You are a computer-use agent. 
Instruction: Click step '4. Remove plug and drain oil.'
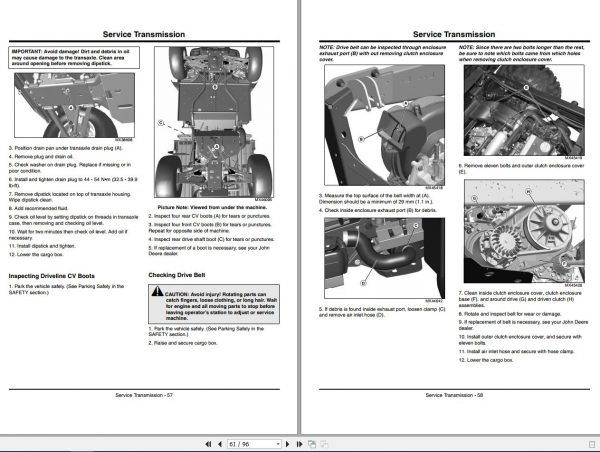(41, 157)
